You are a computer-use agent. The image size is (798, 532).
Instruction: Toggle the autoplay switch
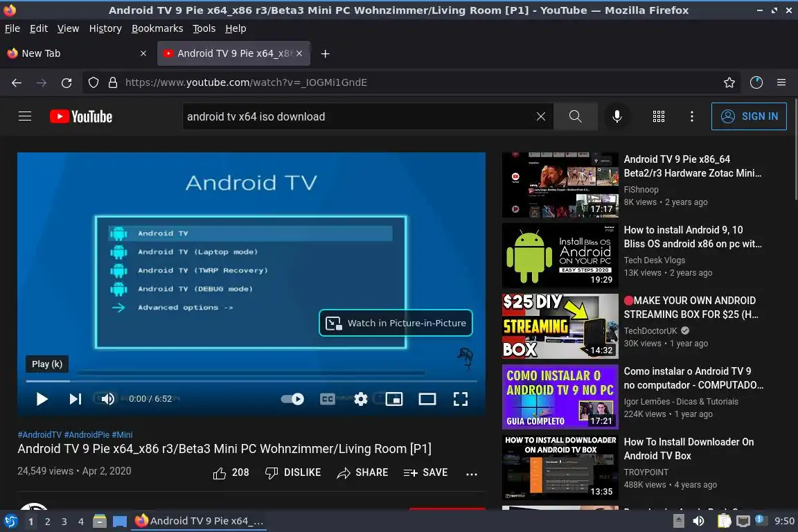pyautogui.click(x=292, y=399)
